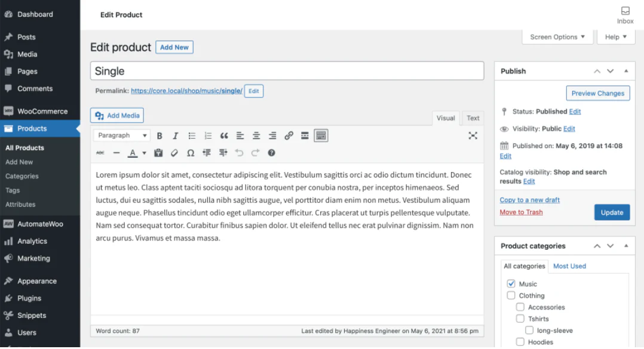Open the Most Used categories tab
Screen dimensions: 644x349
(x=569, y=266)
